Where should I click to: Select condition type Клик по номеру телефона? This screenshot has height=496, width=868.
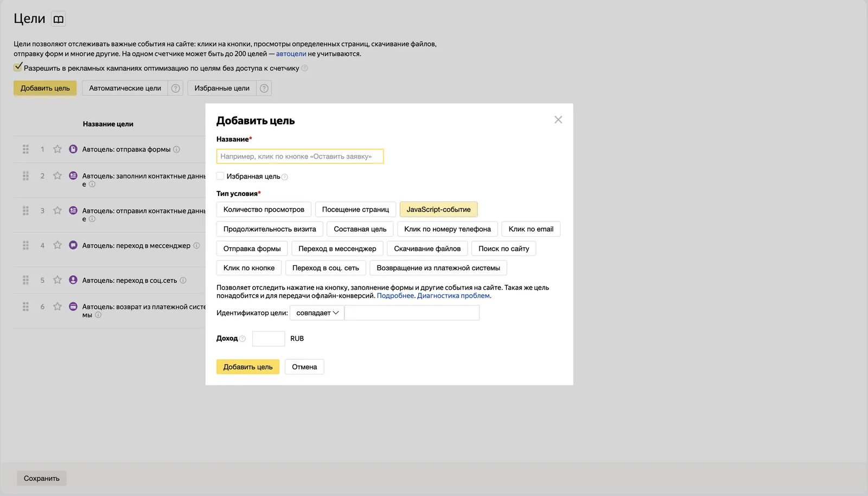pyautogui.click(x=448, y=229)
